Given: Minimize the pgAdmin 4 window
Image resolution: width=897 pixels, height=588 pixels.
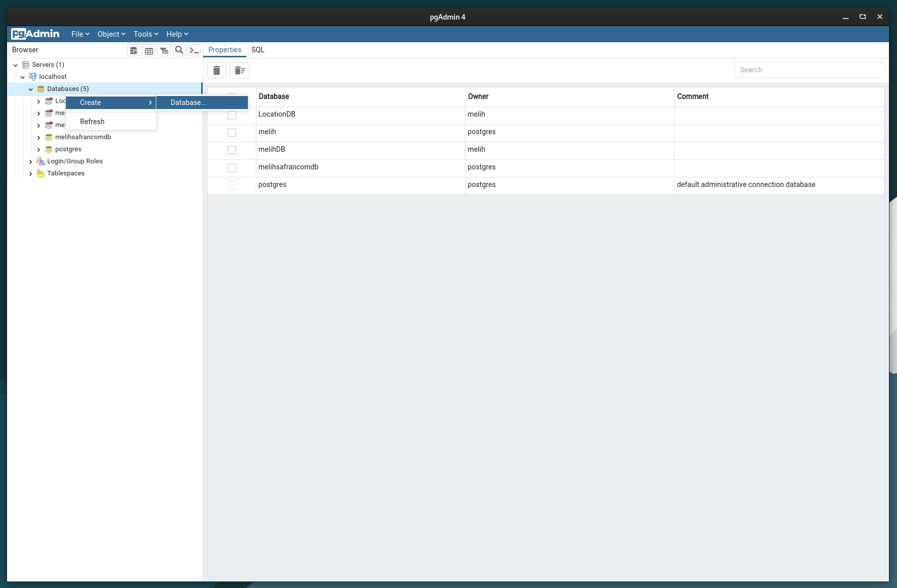Looking at the screenshot, I should 846,17.
